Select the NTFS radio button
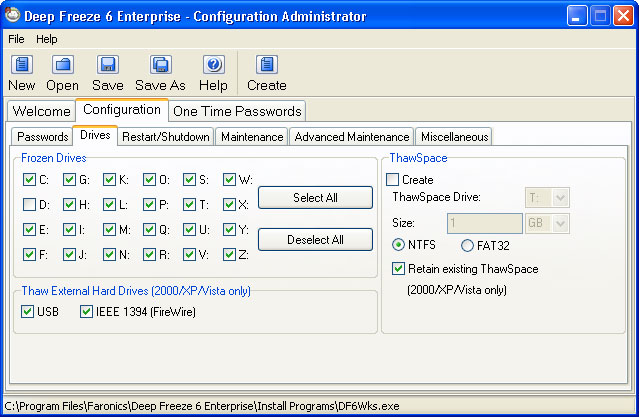The width and height of the screenshot is (639, 417). click(x=398, y=245)
